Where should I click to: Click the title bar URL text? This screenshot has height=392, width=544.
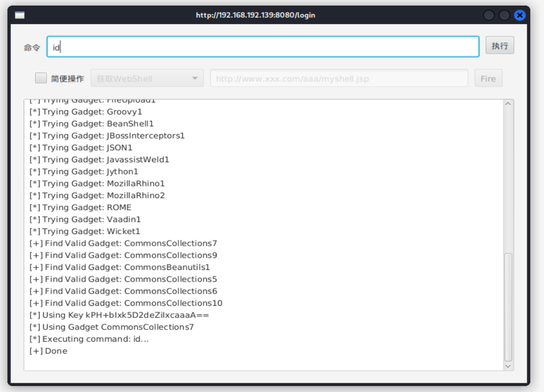pos(256,15)
